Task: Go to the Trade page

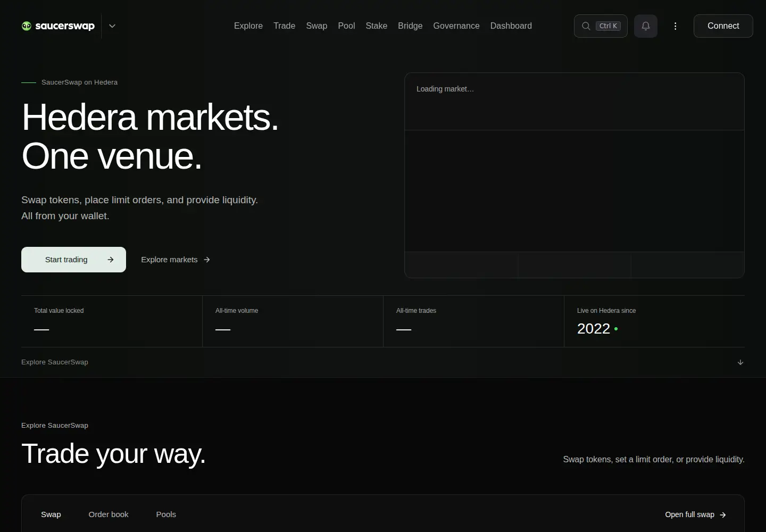Action: (x=285, y=26)
